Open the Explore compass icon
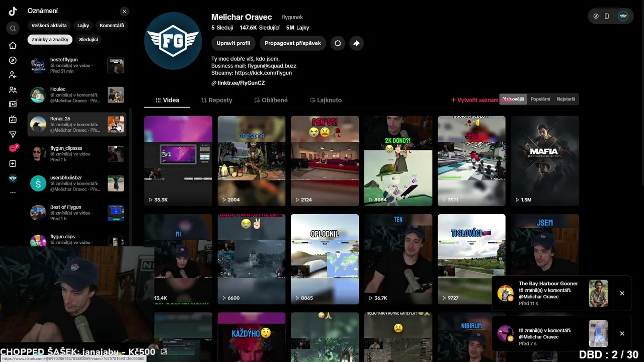 [13, 60]
